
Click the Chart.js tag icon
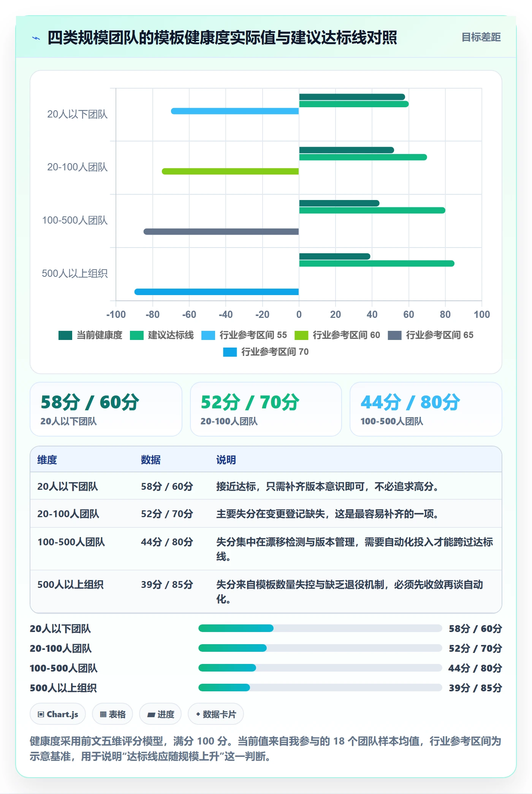pos(41,714)
